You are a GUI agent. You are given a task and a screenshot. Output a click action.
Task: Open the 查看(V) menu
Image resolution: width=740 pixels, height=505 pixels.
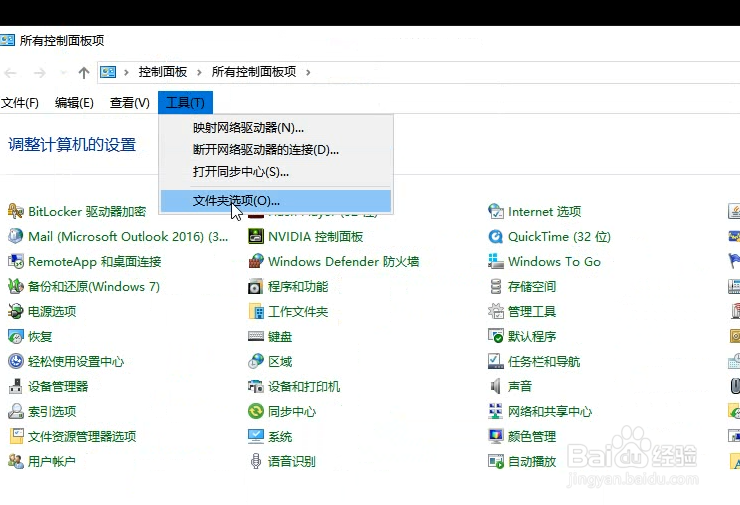(130, 102)
